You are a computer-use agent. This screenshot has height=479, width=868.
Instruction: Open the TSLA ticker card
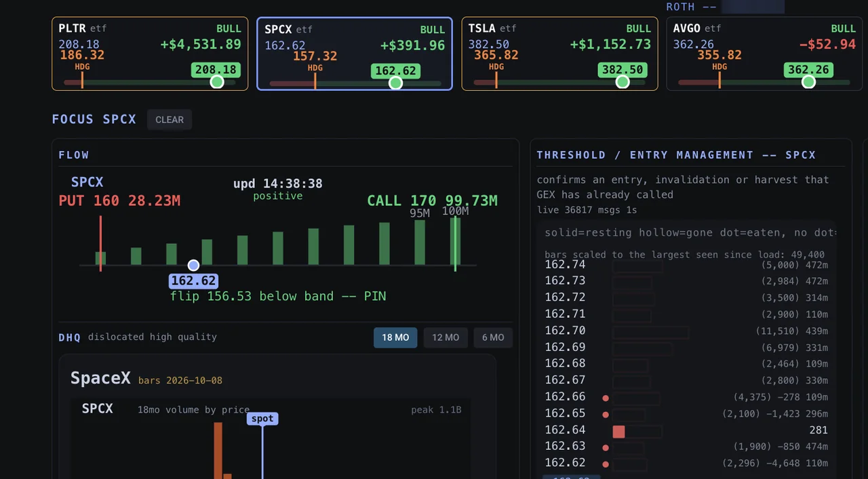click(559, 54)
